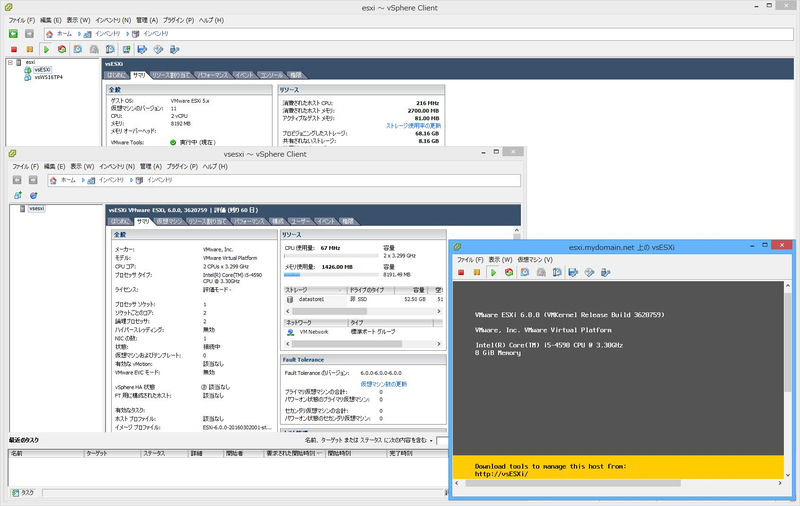The height and width of the screenshot is (506, 800).
Task: Switch to パフォーマンス tab in esxi window
Action: (213, 75)
